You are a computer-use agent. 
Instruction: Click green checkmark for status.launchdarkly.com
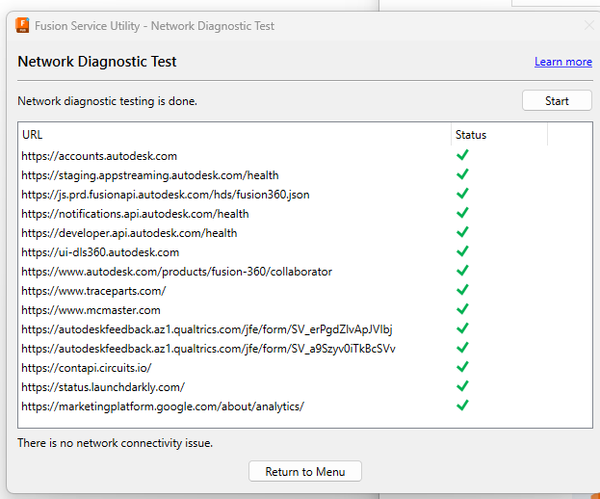[462, 386]
